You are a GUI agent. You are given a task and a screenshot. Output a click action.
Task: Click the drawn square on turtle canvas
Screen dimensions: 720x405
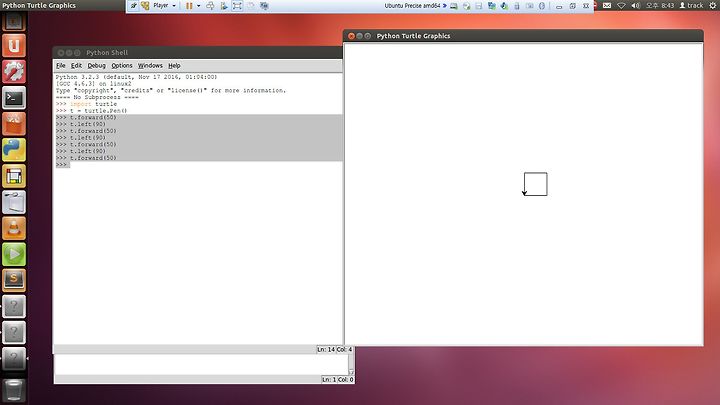point(535,184)
